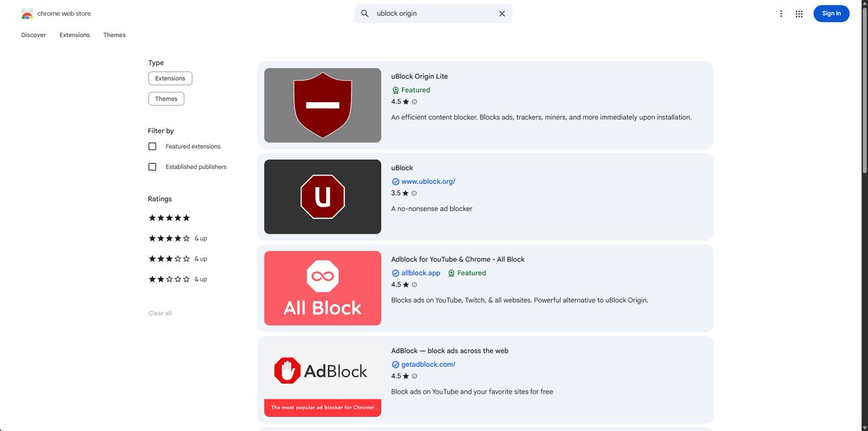Go to the Extensions tab in top navigation

75,35
